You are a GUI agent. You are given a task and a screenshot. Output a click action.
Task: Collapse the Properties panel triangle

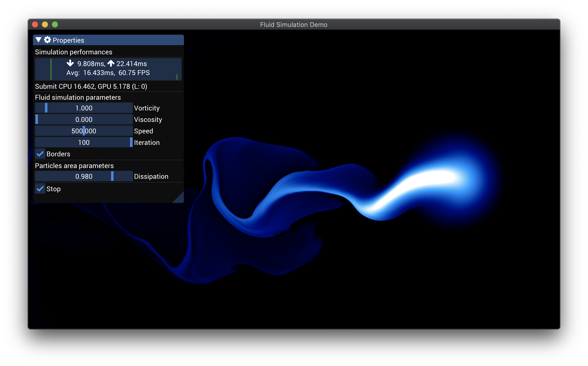[x=38, y=40]
